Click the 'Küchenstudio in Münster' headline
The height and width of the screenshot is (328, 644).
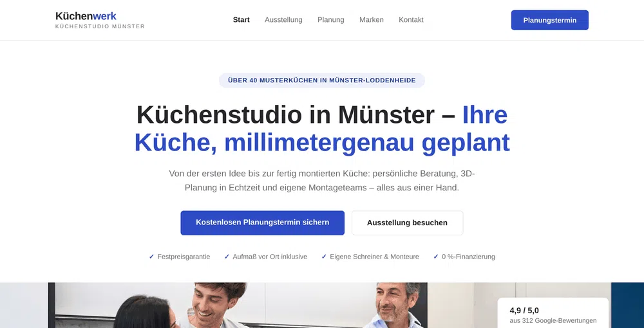pyautogui.click(x=322, y=129)
